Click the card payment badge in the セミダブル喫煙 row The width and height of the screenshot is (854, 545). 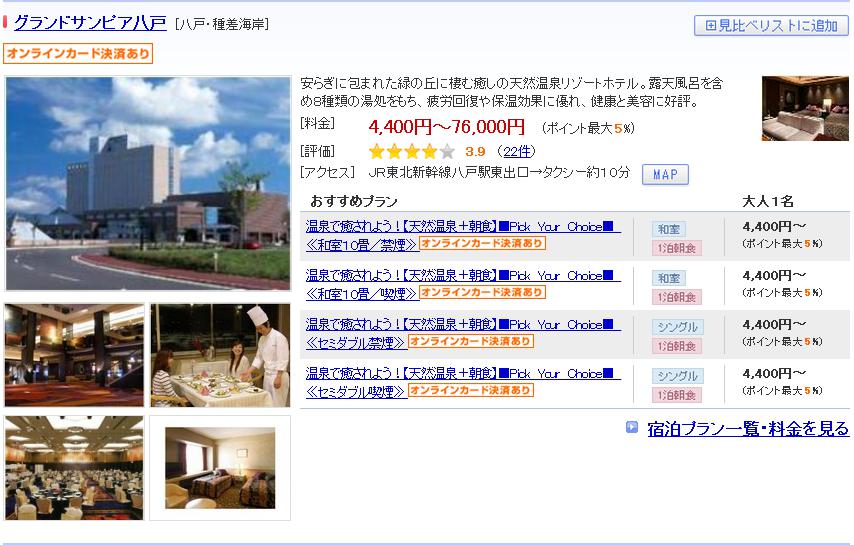tap(471, 390)
